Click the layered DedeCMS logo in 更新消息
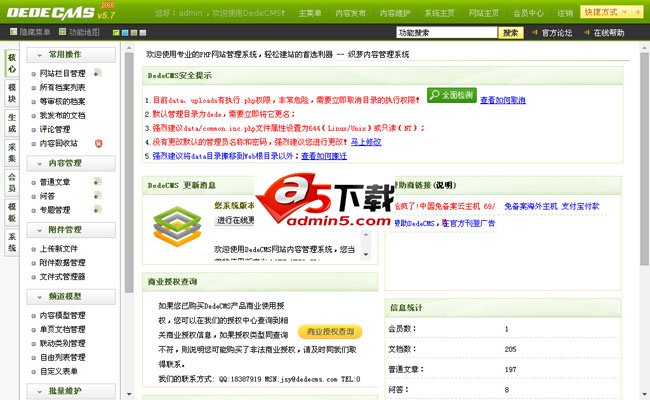The image size is (650, 400). point(177,226)
